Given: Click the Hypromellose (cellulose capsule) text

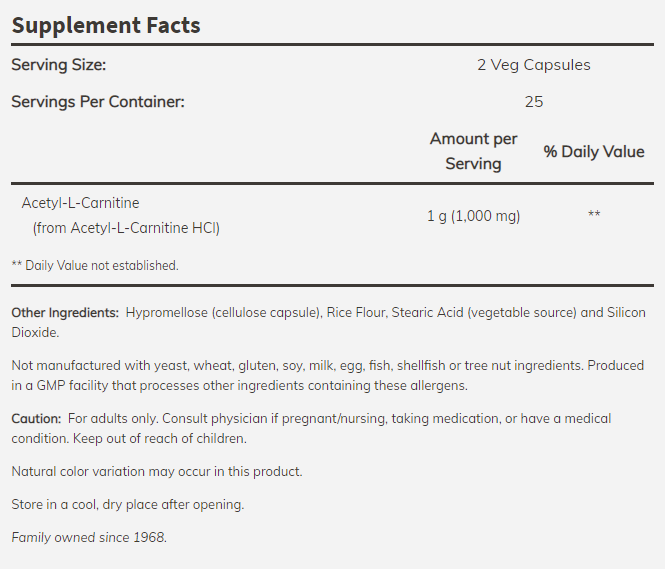Looking at the screenshot, I should coord(223,313).
